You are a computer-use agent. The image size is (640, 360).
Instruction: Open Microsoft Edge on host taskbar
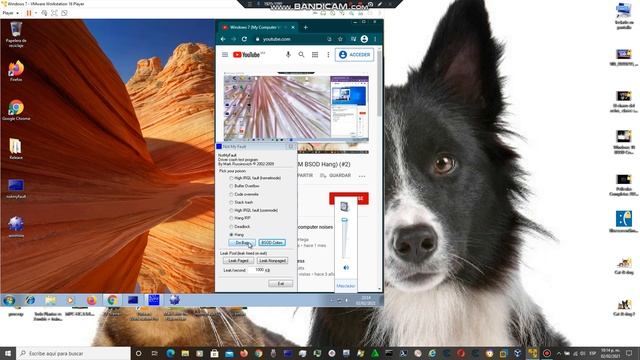pos(170,353)
